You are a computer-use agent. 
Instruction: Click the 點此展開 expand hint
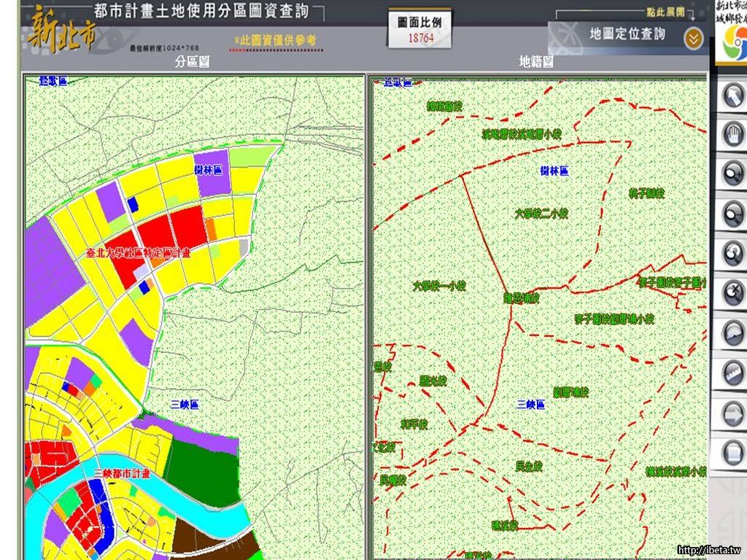click(665, 13)
